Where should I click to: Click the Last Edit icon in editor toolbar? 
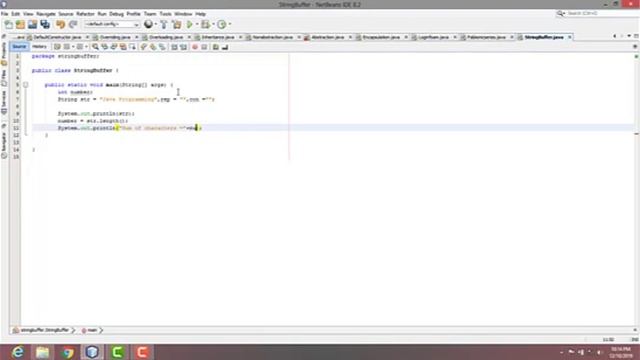[57, 47]
